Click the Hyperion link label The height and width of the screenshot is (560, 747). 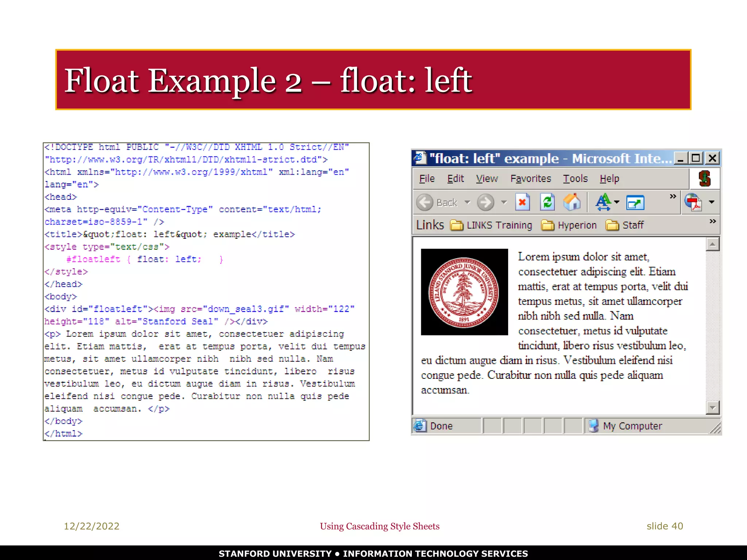pyautogui.click(x=577, y=225)
